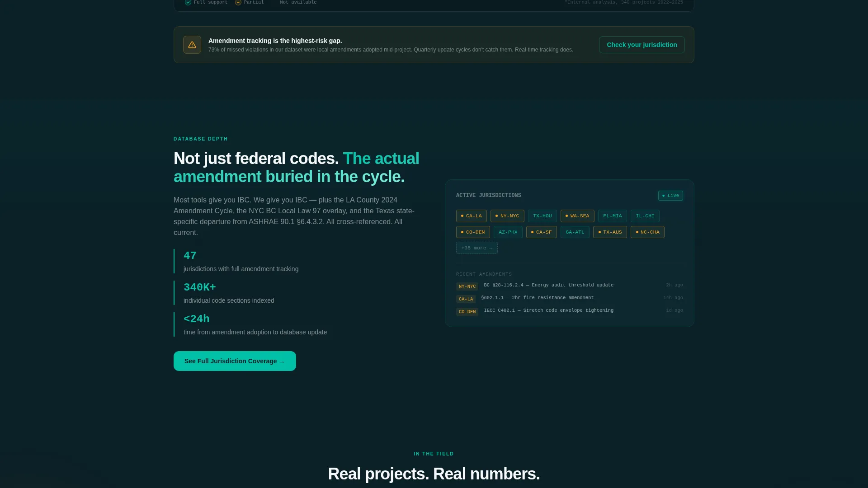Click the IECC C402.1 Stretch code amendment row
The image size is (868, 488).
(x=570, y=311)
